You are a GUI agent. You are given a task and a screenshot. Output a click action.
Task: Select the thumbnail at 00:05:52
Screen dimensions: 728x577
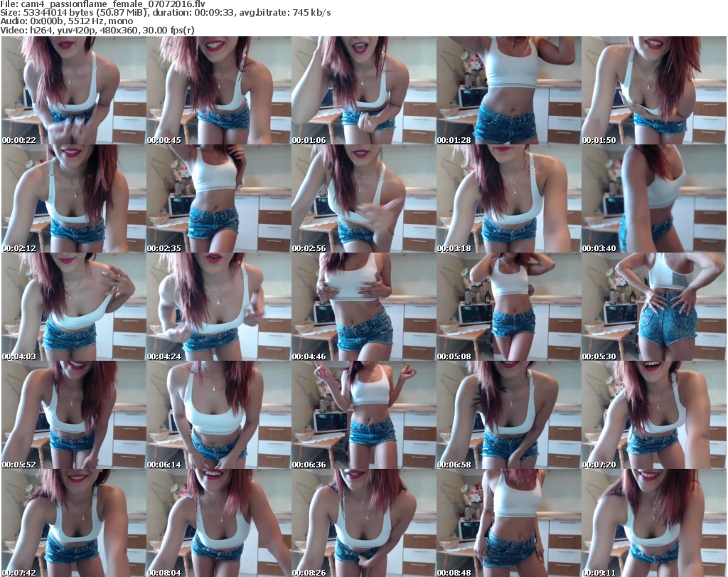74,415
